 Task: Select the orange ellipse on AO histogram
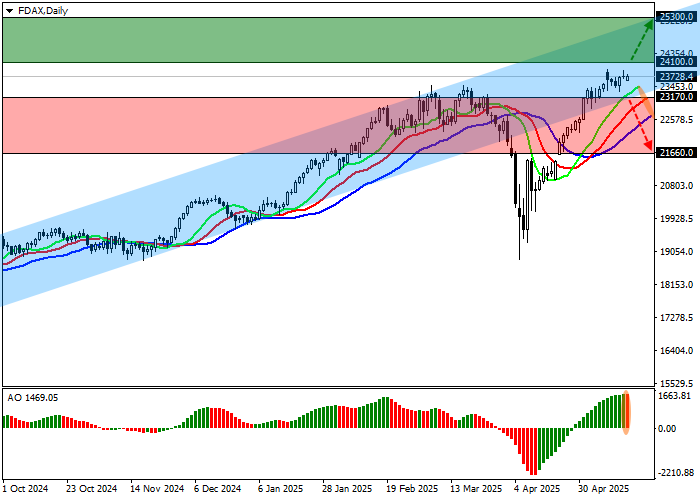627,412
